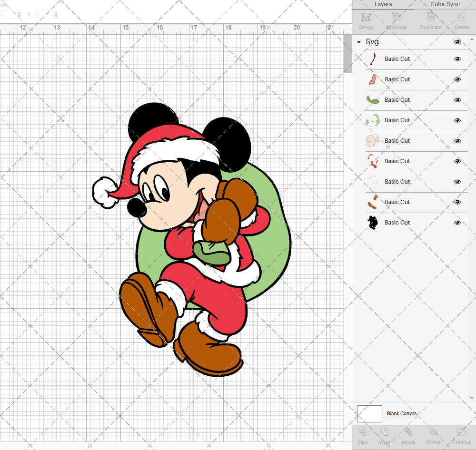The image size is (476, 450).
Task: Select the black outline layer thumbnail
Action: point(373,223)
